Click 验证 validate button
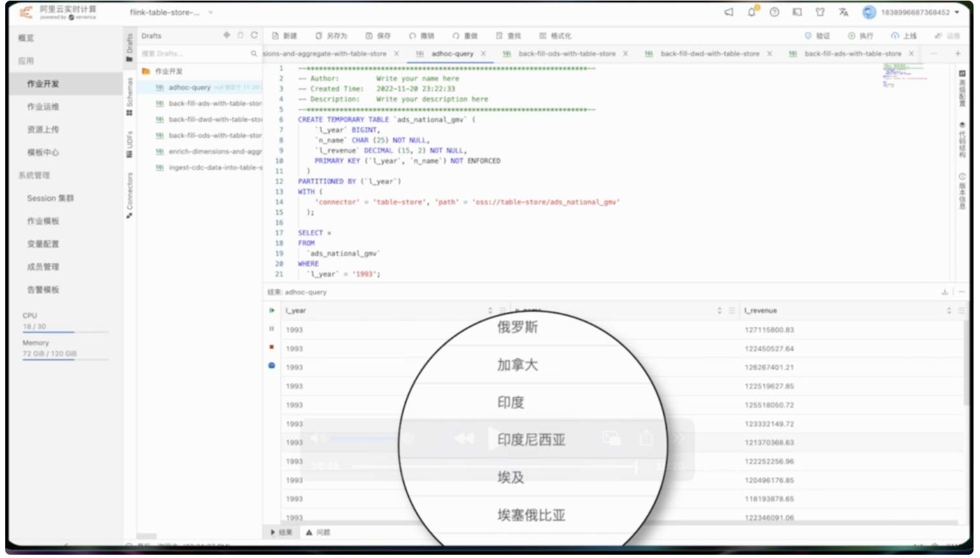Viewport: 980px width, 558px height. (817, 36)
